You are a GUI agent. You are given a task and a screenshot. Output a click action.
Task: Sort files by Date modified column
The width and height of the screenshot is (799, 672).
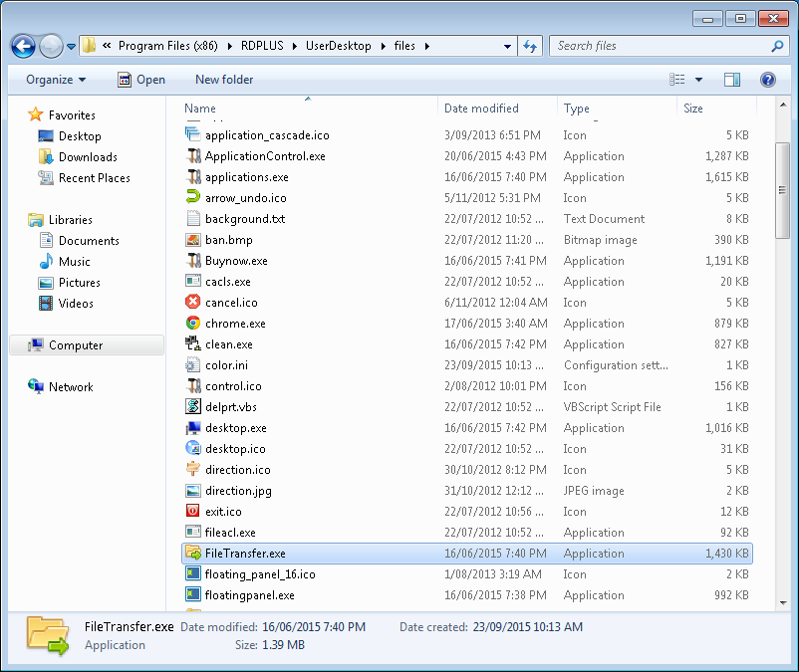481,109
